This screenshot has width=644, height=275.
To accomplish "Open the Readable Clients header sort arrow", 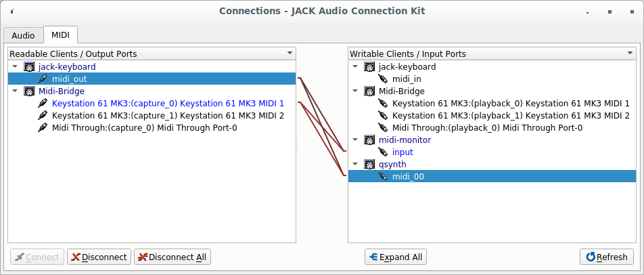I will click(x=290, y=53).
